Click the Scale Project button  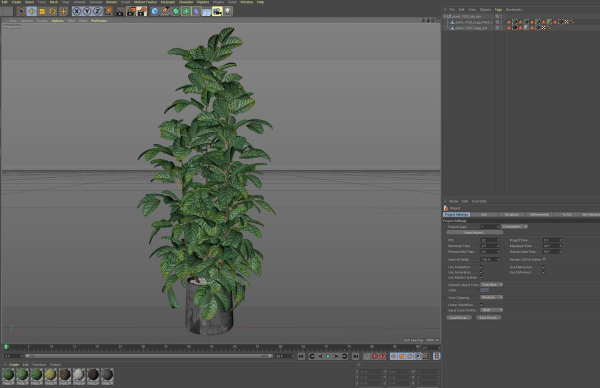474,233
